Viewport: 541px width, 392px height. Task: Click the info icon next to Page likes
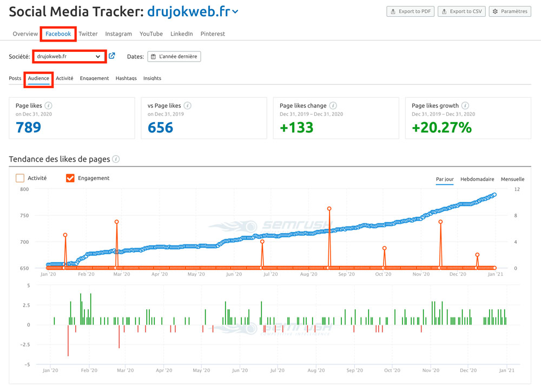point(49,105)
